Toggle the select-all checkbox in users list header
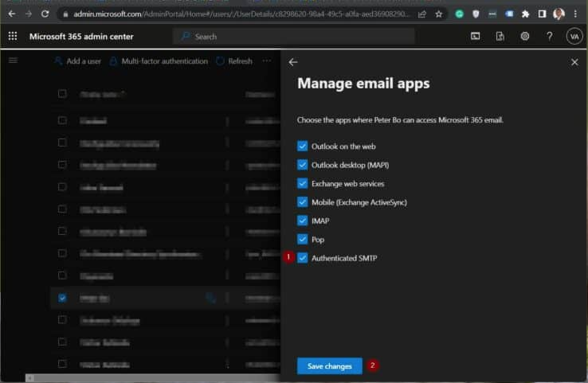 point(62,94)
